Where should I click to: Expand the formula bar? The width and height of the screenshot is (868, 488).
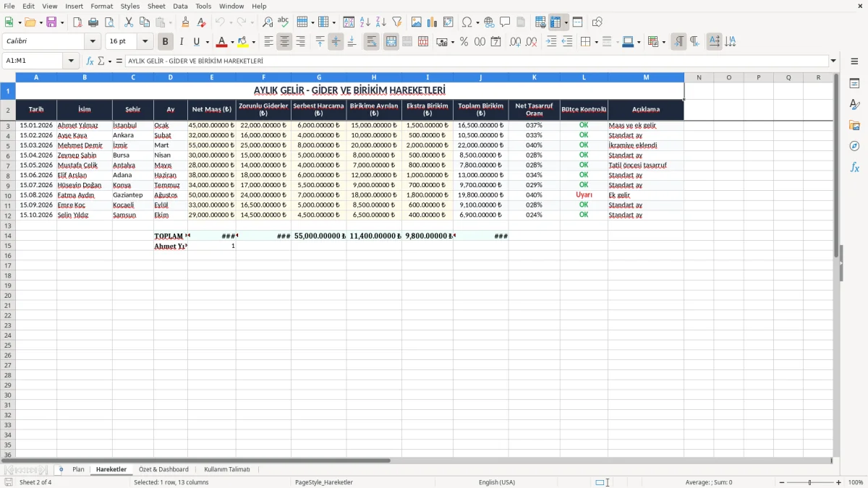833,61
